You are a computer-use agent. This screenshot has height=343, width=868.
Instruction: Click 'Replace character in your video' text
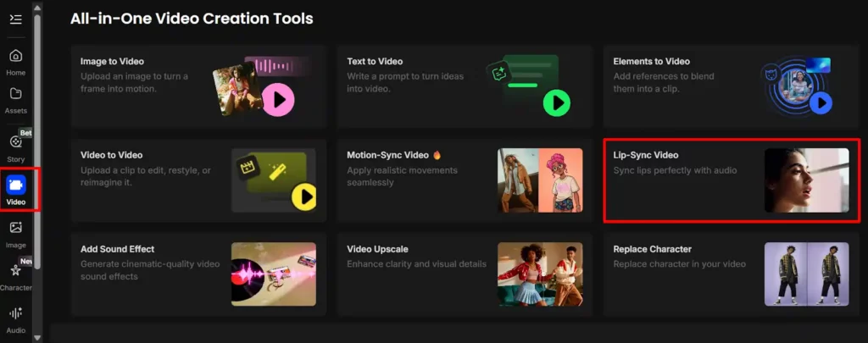click(x=679, y=264)
